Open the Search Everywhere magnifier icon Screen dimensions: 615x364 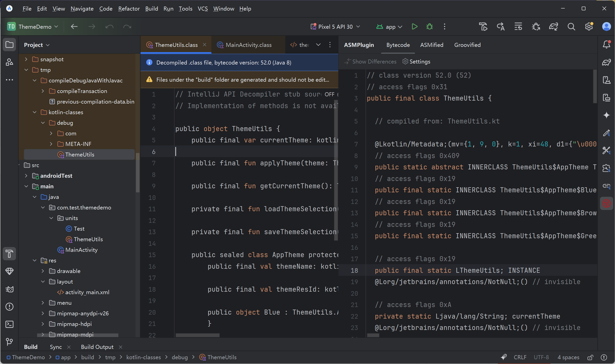[571, 26]
